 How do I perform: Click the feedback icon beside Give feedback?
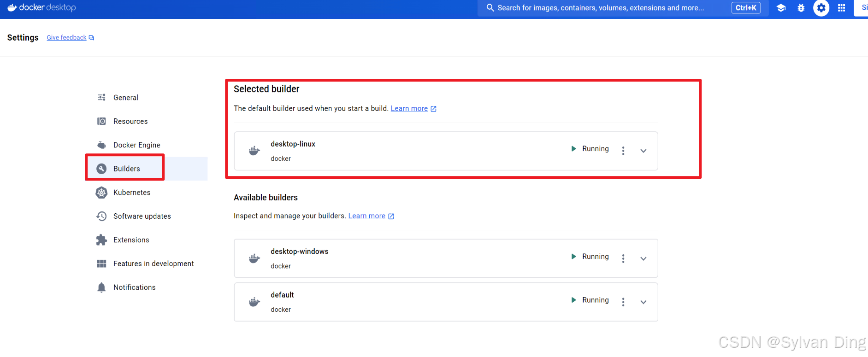click(x=91, y=38)
